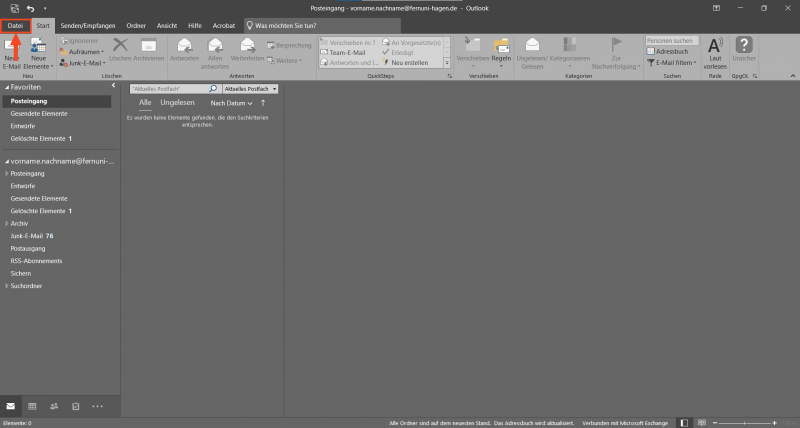Expand the QuickSteps gallery more arrow
This screenshot has height=428, width=800.
(x=447, y=63)
